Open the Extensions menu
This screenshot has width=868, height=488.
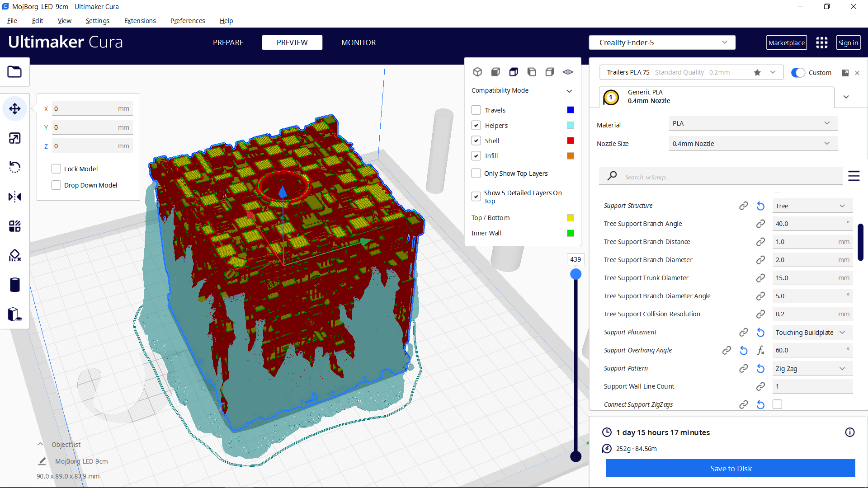[x=140, y=21]
